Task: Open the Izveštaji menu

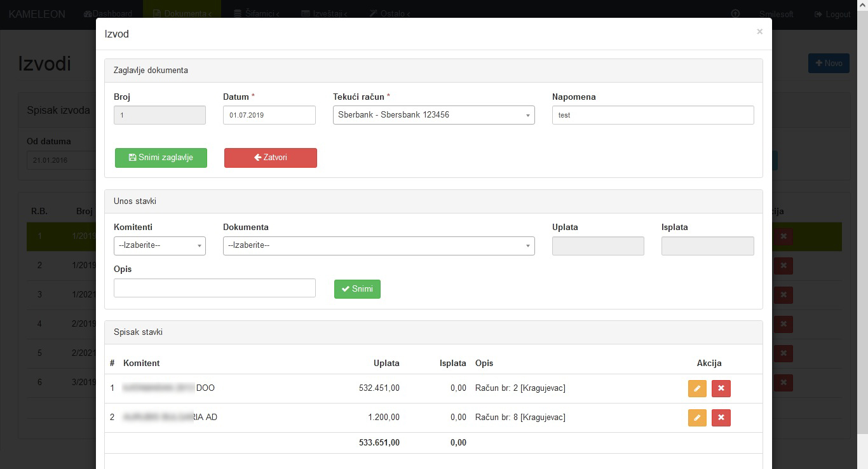Action: (324, 14)
